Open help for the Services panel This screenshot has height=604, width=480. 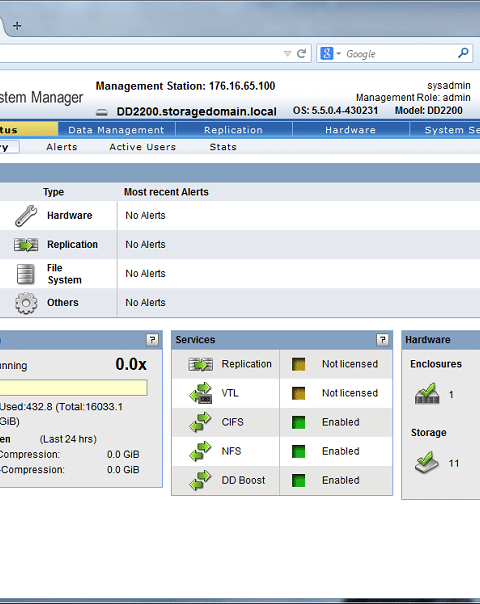(x=383, y=340)
